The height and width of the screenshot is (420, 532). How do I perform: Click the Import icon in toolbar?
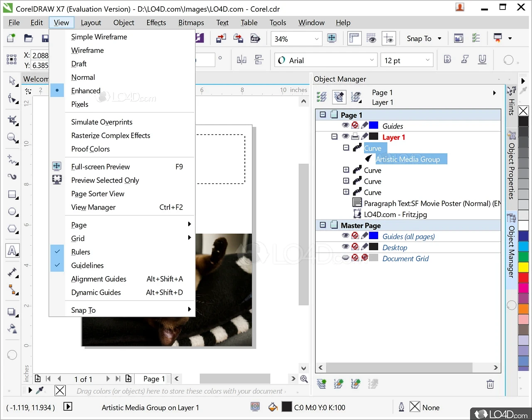tap(221, 39)
